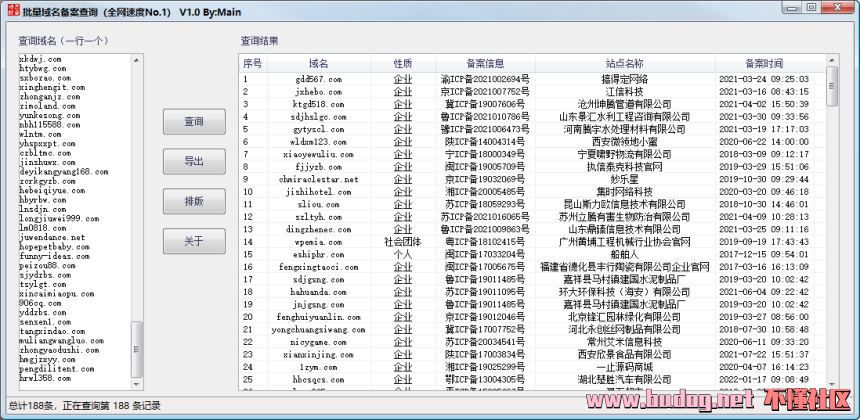Click hrwl358.com in domain list
The width and height of the screenshot is (860, 420).
(45, 378)
